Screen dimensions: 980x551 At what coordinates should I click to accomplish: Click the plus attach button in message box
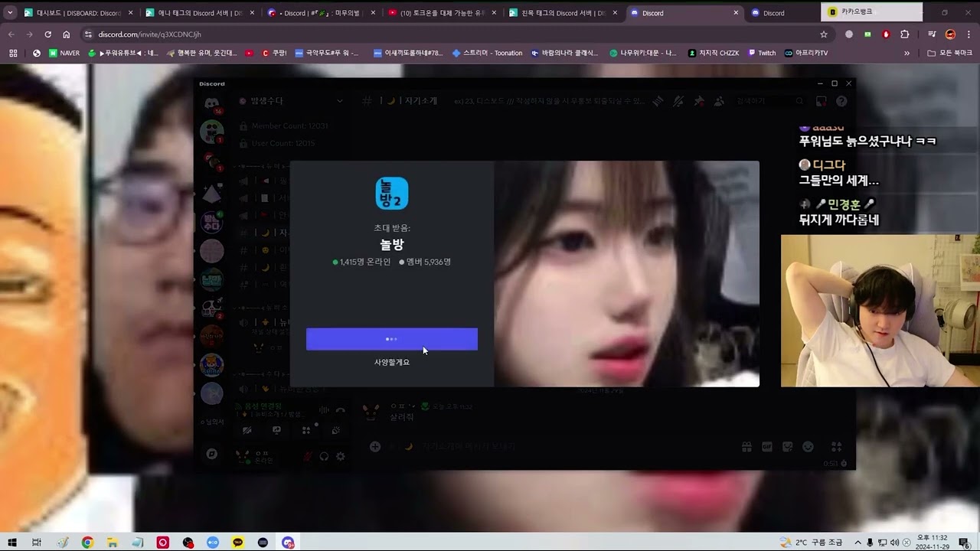[375, 446]
